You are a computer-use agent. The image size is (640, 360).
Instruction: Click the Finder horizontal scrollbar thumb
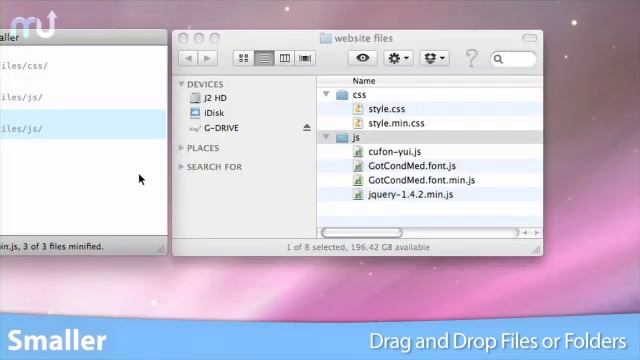pos(362,233)
